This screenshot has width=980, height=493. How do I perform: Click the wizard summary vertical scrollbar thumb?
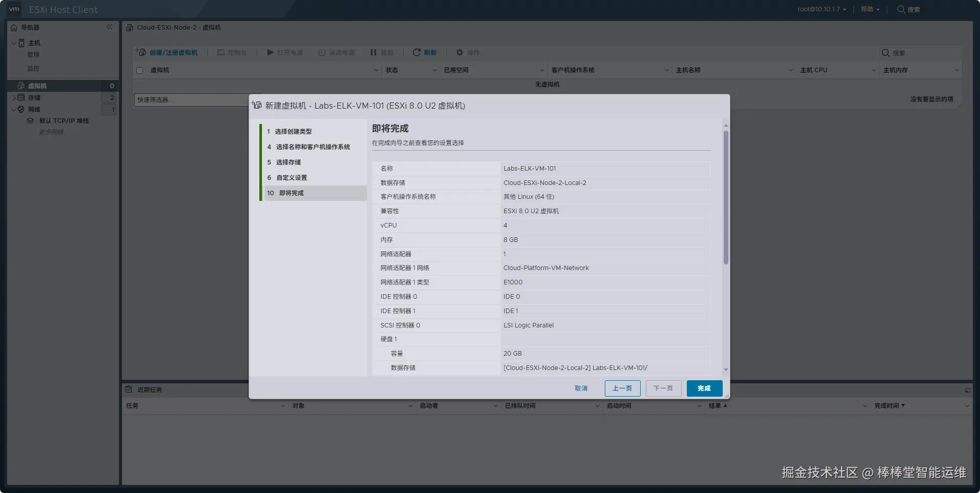(726, 198)
